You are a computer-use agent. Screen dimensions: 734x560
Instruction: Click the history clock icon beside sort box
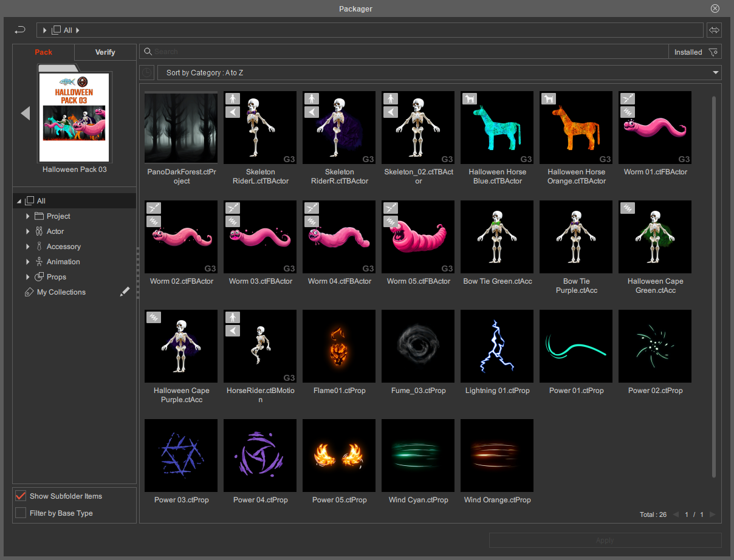(146, 73)
